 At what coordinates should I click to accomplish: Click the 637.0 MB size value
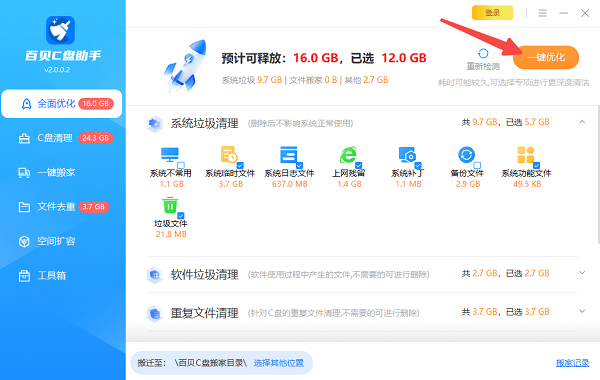tap(290, 184)
